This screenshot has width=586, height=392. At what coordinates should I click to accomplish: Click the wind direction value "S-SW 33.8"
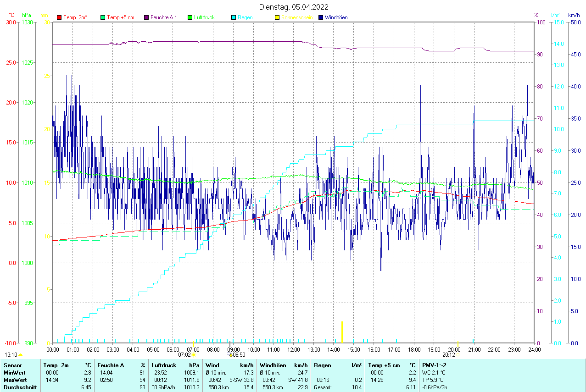click(x=241, y=380)
